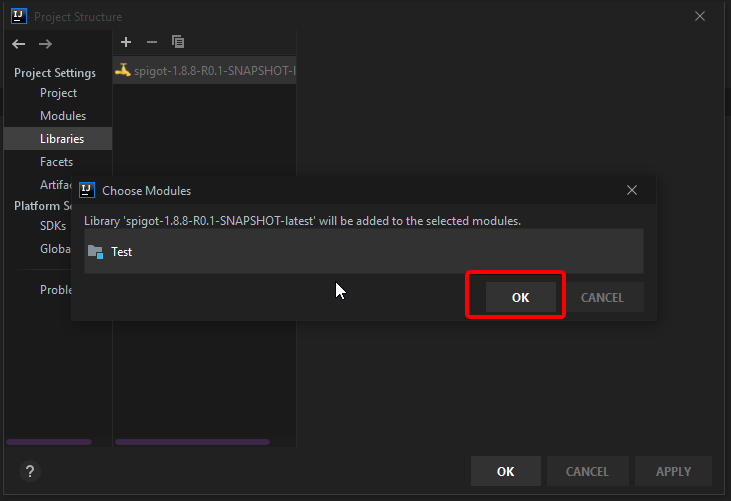Click the copy library icon
Screen dimensions: 731x501
coord(178,42)
